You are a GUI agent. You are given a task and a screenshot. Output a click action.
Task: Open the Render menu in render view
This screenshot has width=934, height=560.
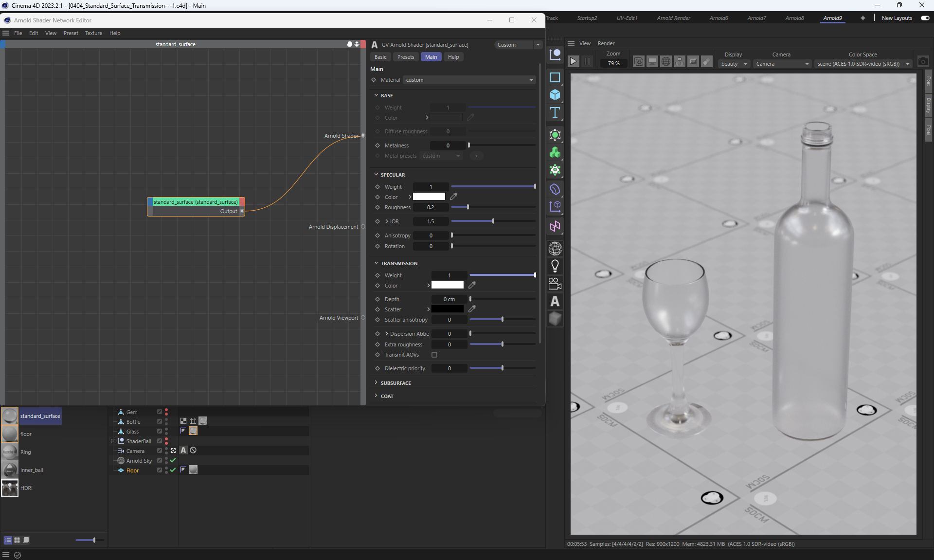coord(606,43)
